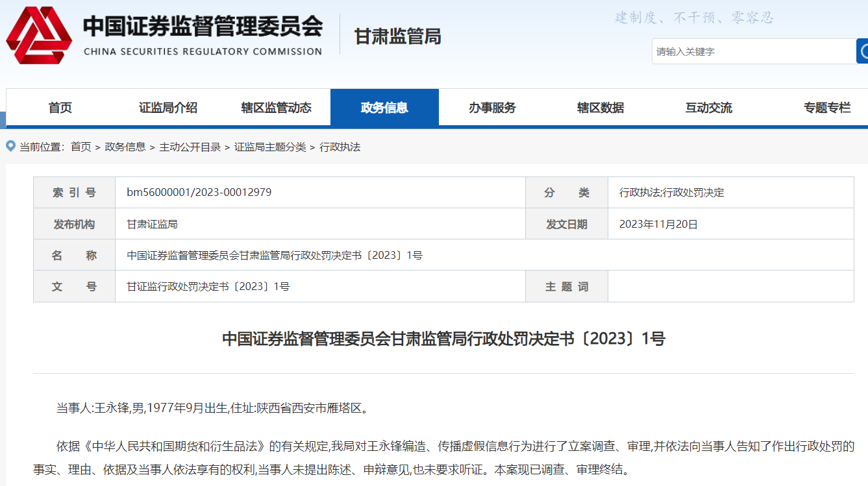Click the 中国证券监督管理委员会 header title
Image resolution: width=868 pixels, height=486 pixels.
pyautogui.click(x=203, y=27)
